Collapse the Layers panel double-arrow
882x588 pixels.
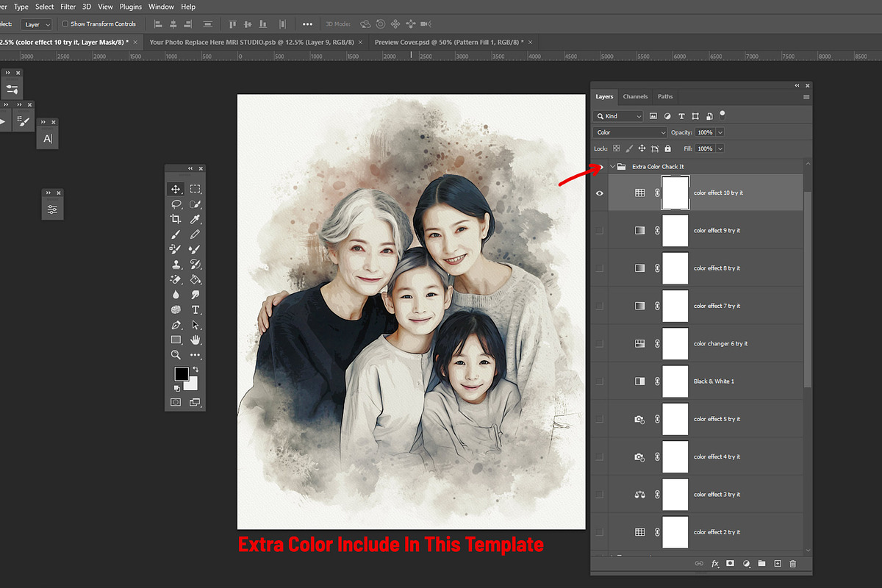tap(797, 85)
